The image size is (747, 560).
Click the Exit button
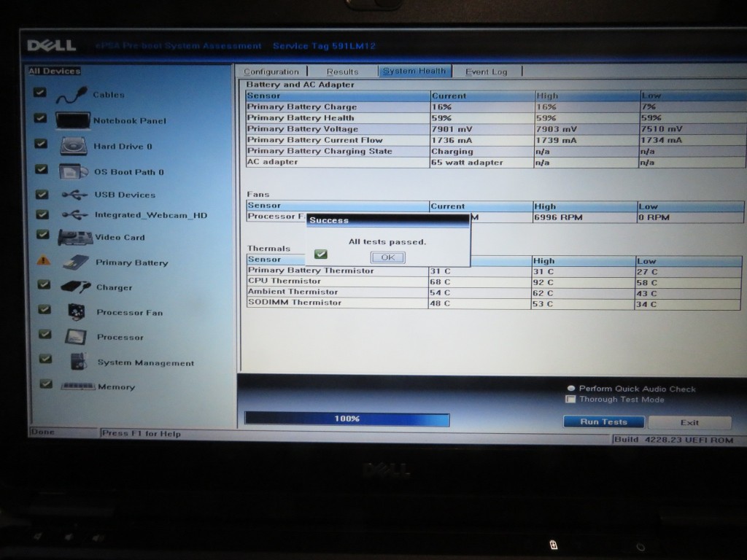tap(689, 422)
